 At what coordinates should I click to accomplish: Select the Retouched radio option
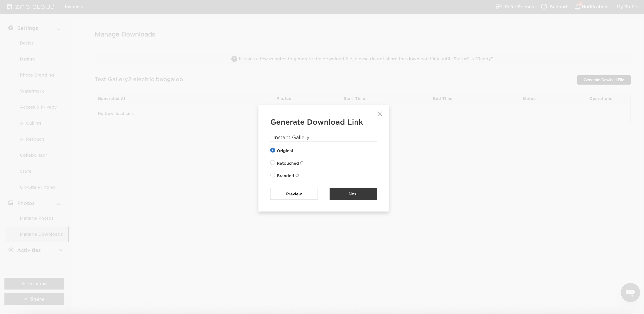(x=273, y=163)
